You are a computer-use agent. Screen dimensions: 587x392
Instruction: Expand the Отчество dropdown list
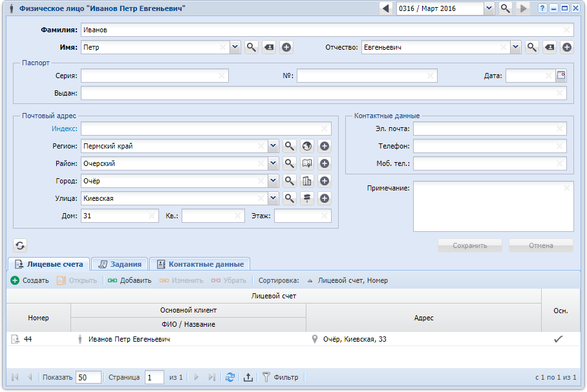click(516, 48)
